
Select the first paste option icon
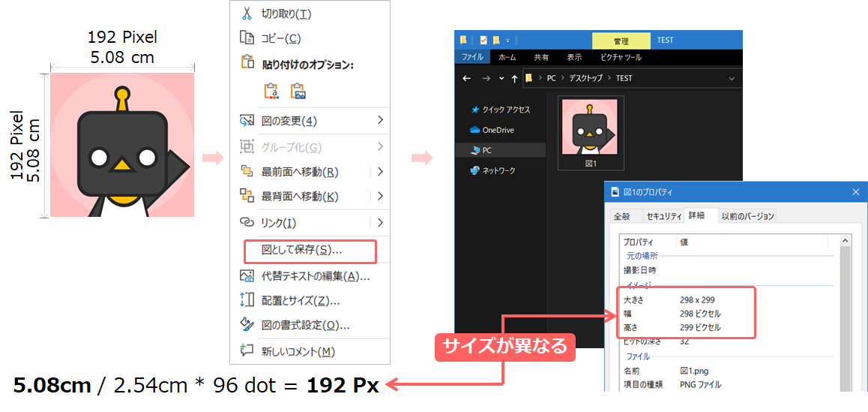click(271, 91)
